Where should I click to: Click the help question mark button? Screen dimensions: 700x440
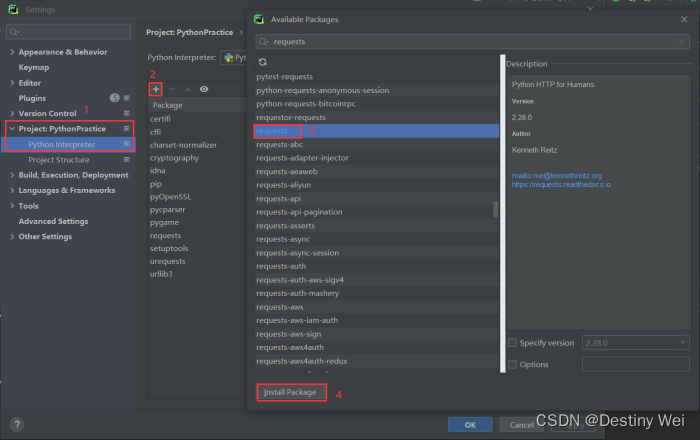click(17, 424)
